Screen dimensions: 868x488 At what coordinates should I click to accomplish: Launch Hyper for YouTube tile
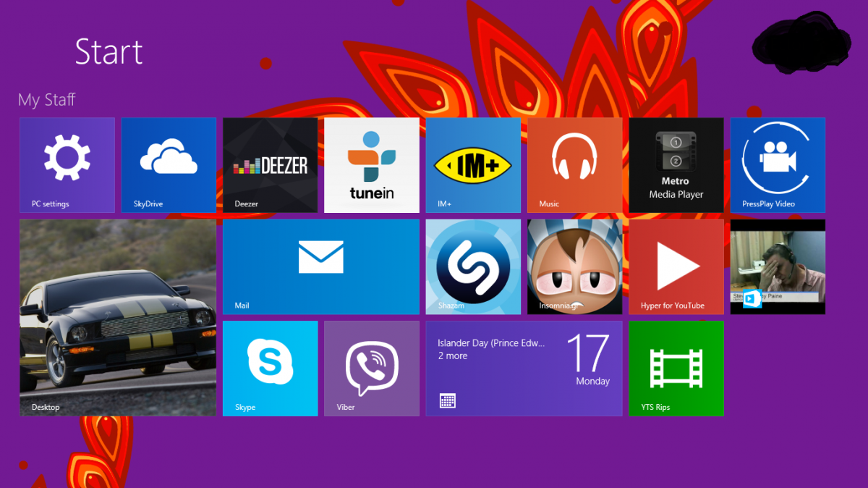point(676,267)
